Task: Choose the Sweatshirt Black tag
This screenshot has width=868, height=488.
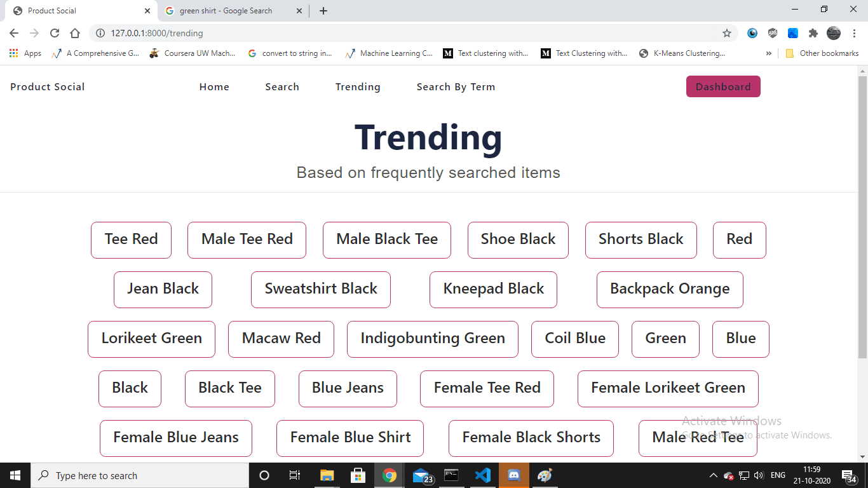Action: (x=321, y=290)
